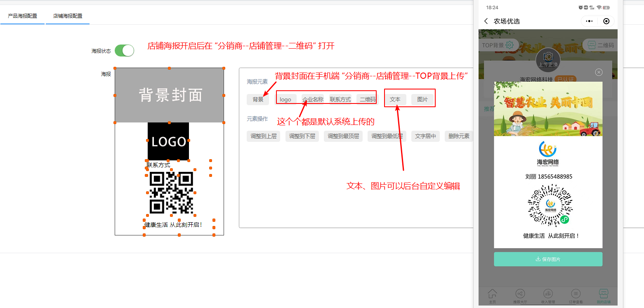Click the 元素操作 section label
The image size is (644, 308).
pos(257,119)
